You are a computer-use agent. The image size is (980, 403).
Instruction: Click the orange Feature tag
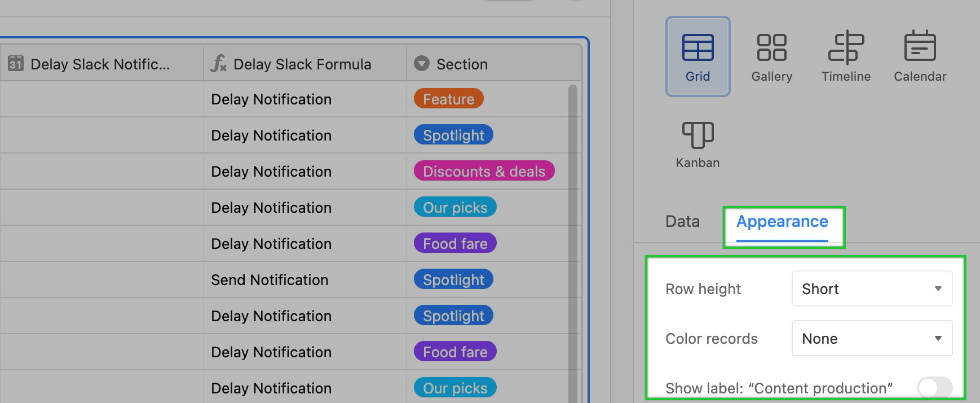(449, 99)
